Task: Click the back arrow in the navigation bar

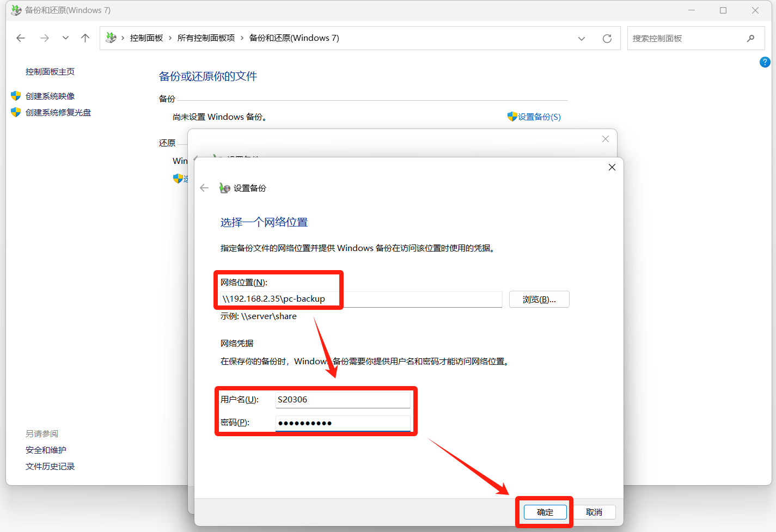Action: [21, 38]
